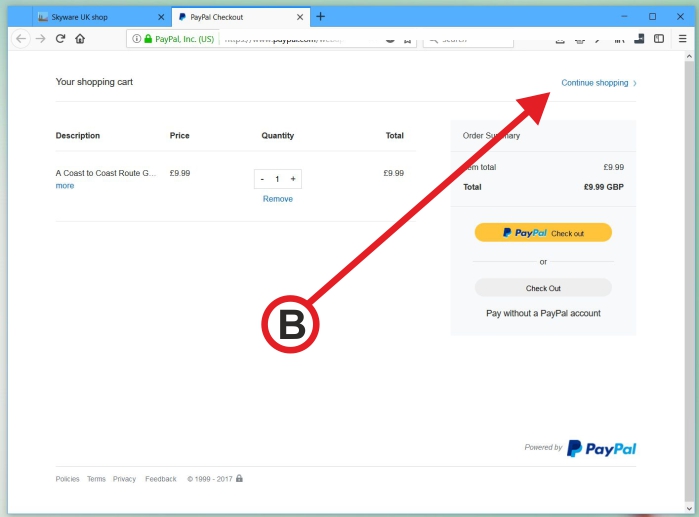Click the yellow PayPal Check out button
Viewport: 699px width, 517px height.
click(x=543, y=233)
